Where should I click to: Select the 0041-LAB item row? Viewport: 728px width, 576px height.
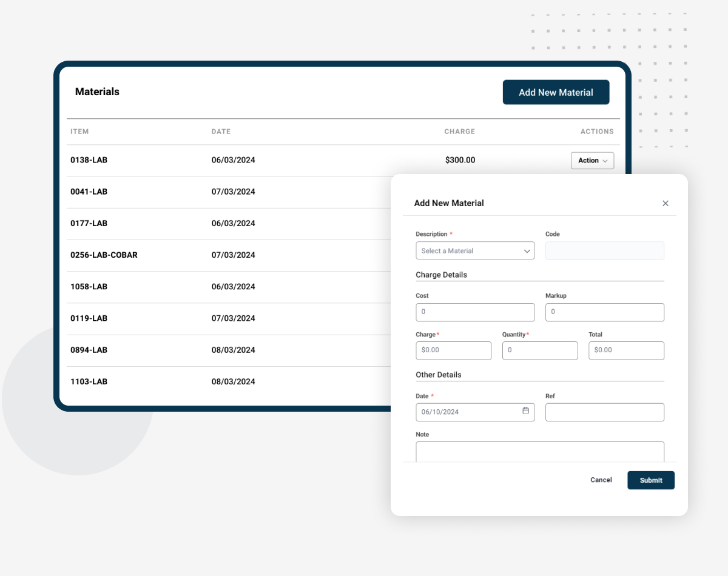[89, 192]
